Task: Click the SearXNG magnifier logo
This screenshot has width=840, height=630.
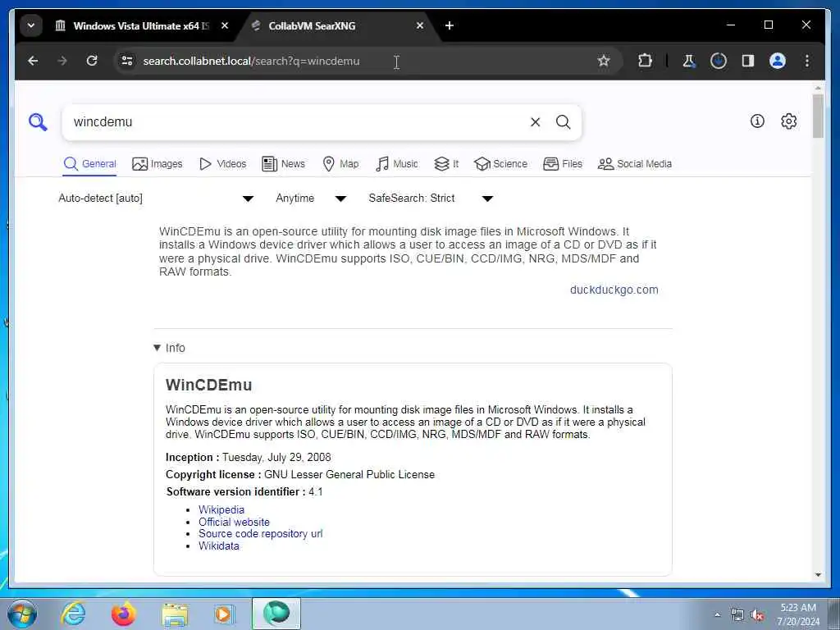Action: click(38, 122)
